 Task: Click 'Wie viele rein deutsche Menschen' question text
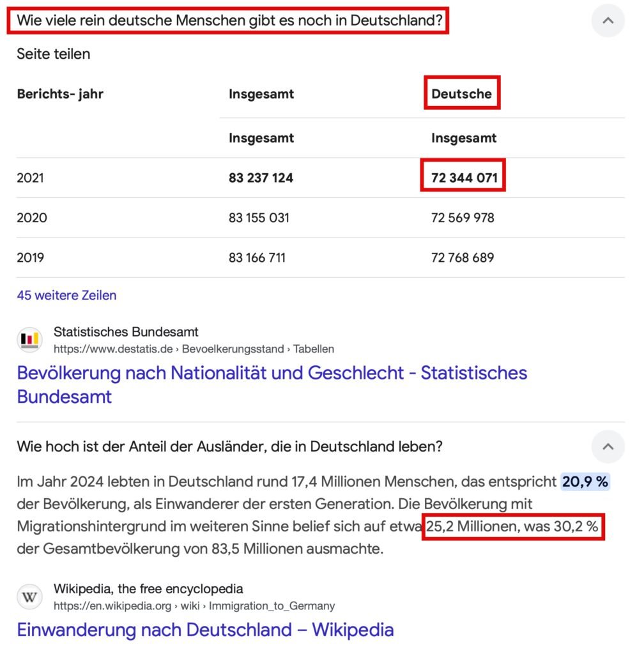pyautogui.click(x=229, y=20)
